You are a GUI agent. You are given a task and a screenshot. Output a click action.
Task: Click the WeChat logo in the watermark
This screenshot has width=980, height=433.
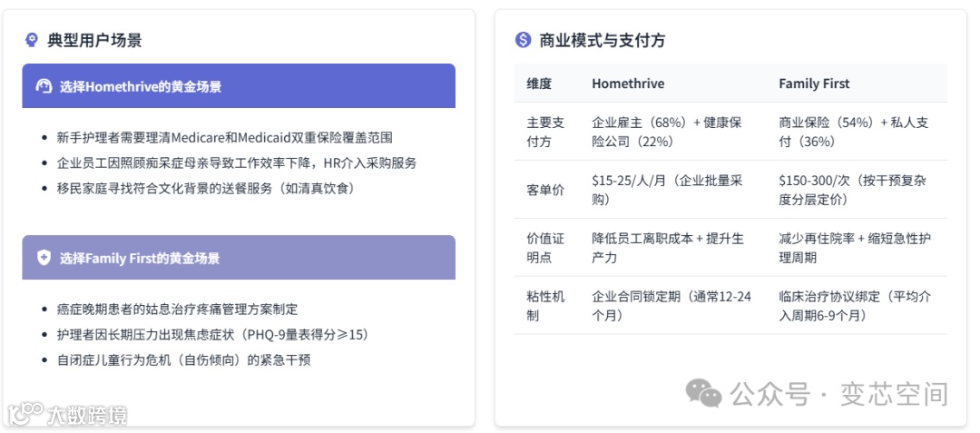pos(703,394)
